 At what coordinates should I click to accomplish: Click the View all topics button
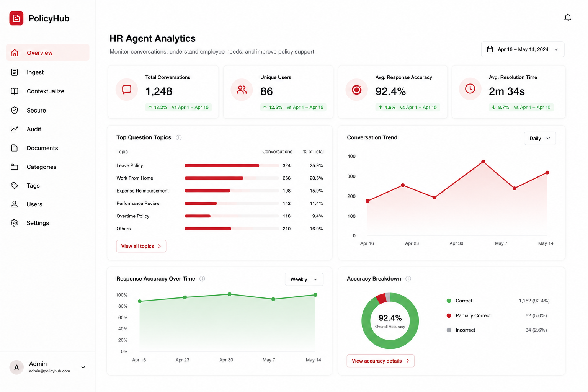[141, 246]
